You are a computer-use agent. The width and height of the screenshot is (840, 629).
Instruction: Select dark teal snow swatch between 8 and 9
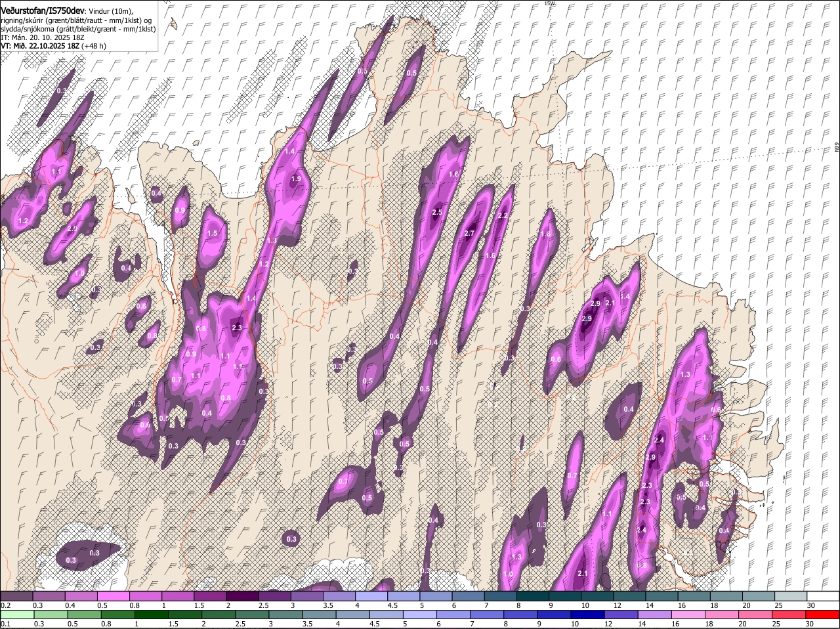click(x=533, y=596)
